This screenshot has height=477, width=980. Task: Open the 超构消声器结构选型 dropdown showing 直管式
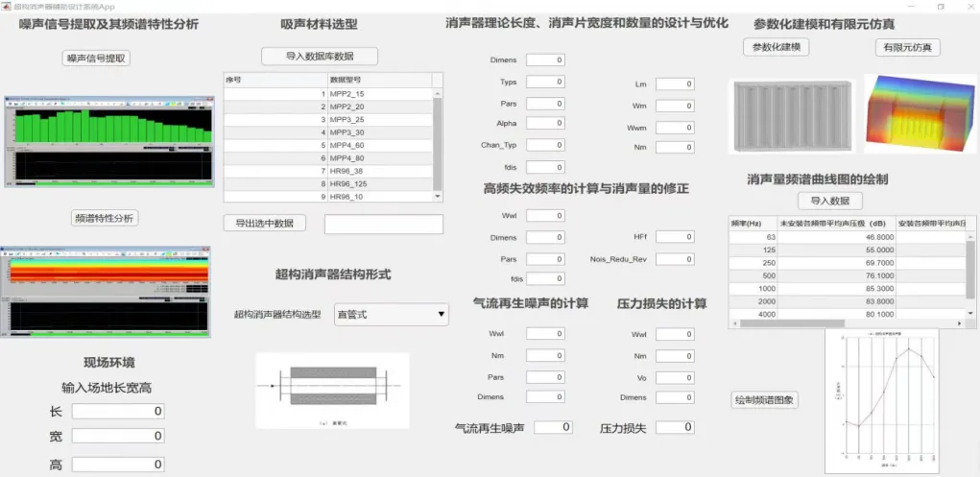point(392,315)
